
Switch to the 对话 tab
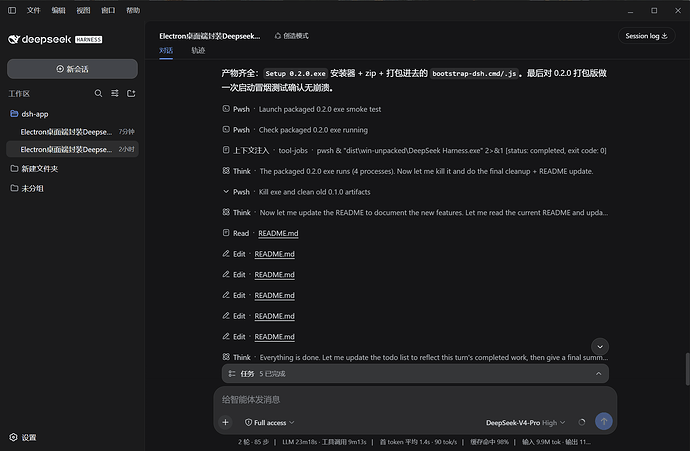[166, 50]
